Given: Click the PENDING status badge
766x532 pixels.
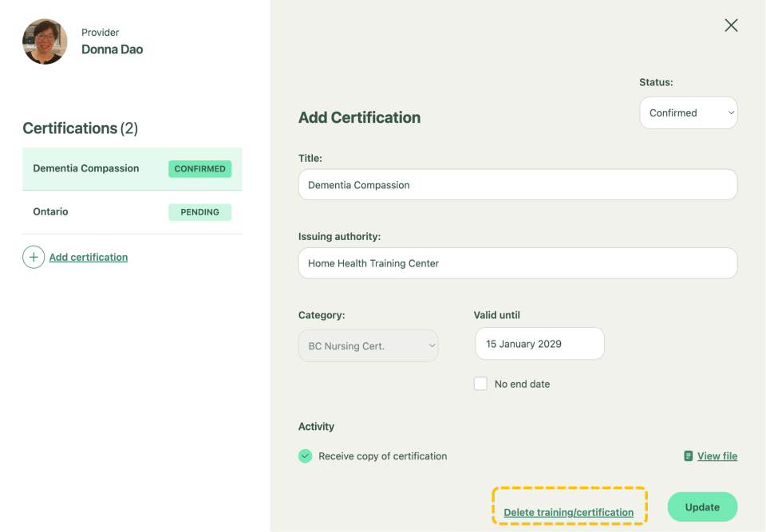Looking at the screenshot, I should 199,212.
